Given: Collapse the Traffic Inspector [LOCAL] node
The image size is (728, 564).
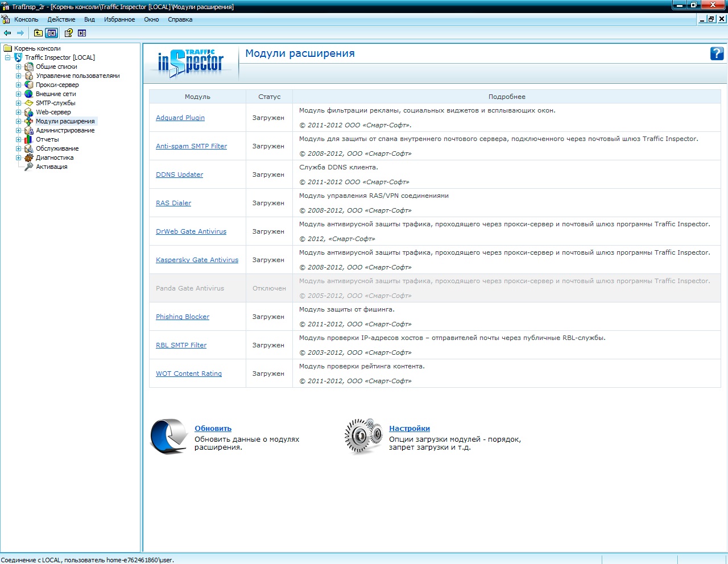Looking at the screenshot, I should [8, 57].
